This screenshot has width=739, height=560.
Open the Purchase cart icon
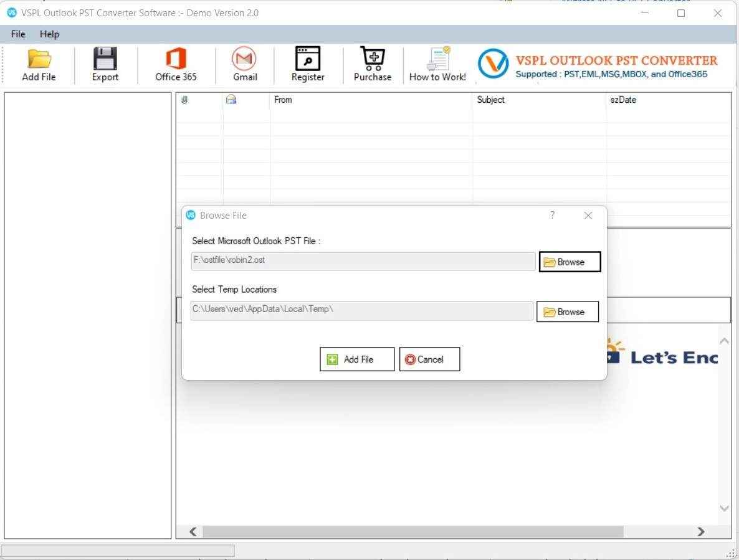[x=373, y=65]
